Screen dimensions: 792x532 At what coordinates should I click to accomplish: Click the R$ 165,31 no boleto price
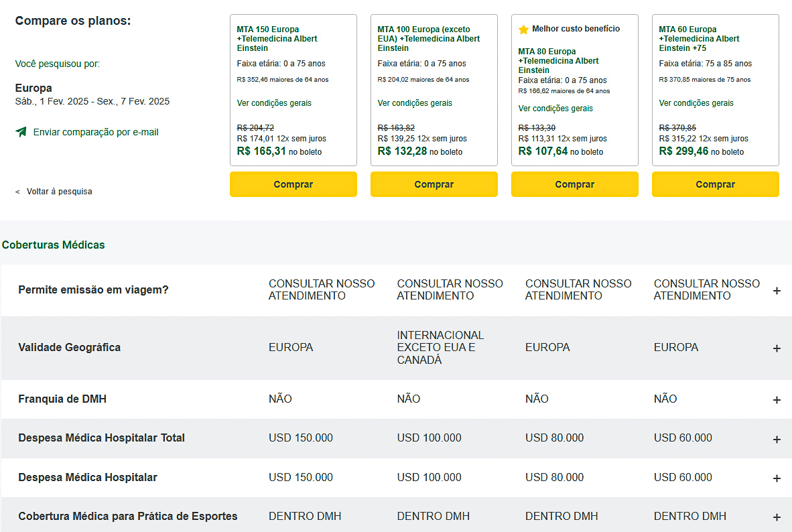[279, 151]
